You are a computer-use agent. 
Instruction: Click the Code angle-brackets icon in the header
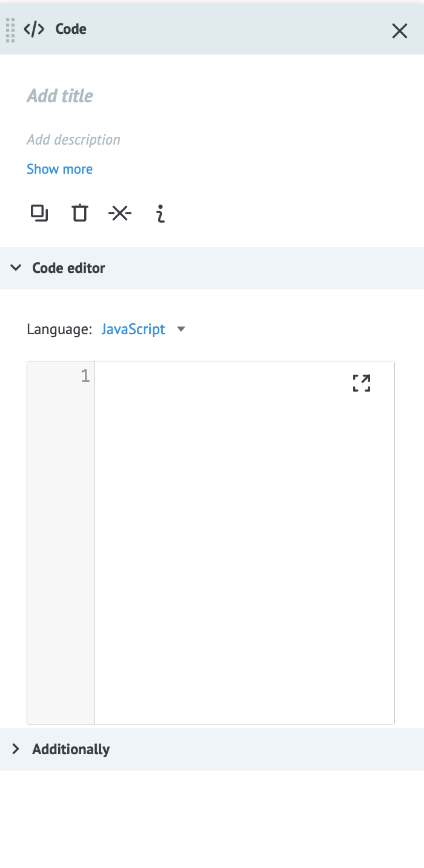pos(35,28)
